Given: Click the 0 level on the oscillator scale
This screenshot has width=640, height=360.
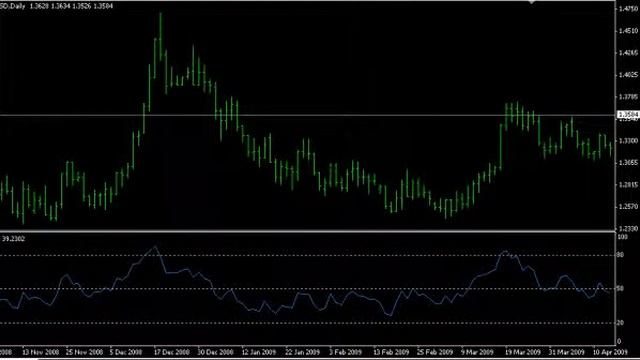Looking at the screenshot, I should 620,341.
